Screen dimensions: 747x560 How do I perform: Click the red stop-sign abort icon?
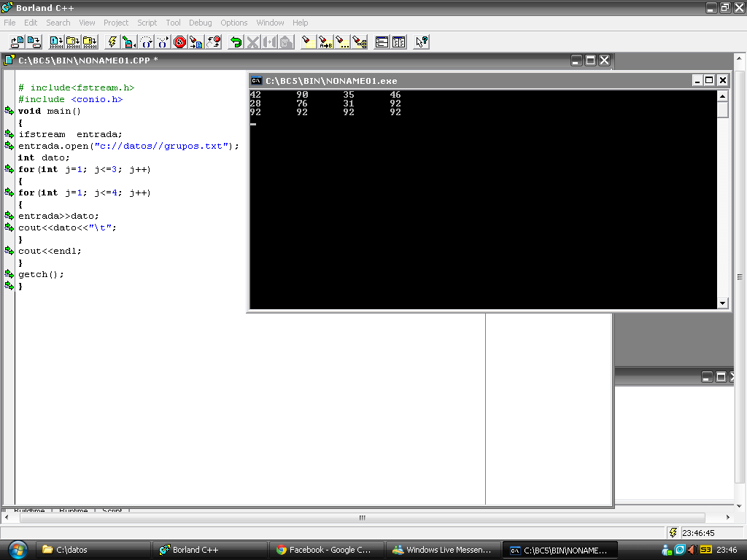179,42
